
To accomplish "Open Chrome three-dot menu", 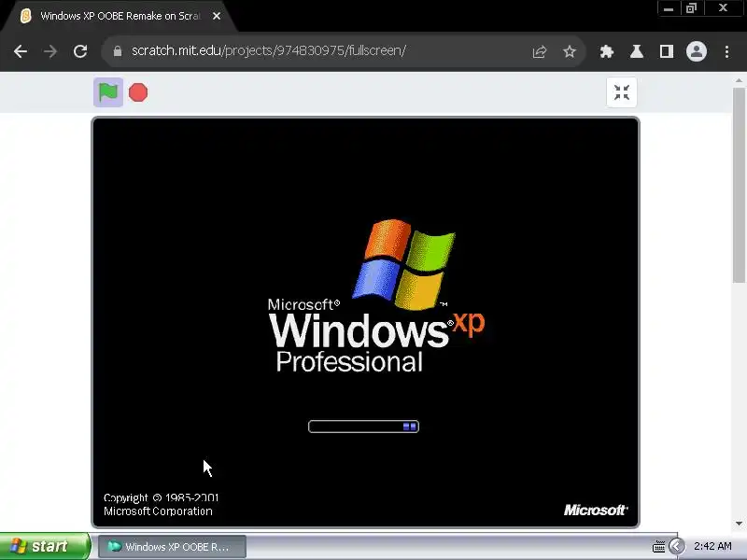I will coord(726,51).
